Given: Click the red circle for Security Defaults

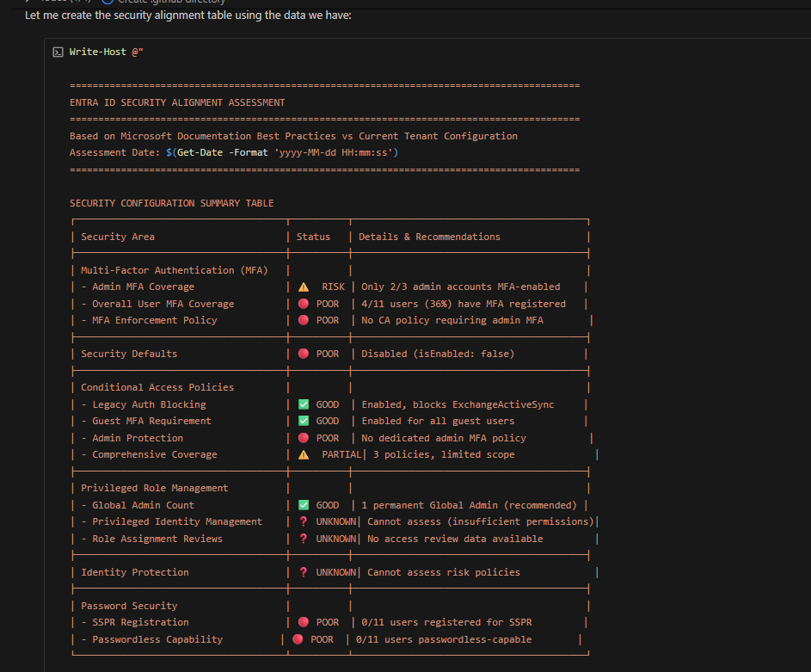Looking at the screenshot, I should [x=304, y=354].
